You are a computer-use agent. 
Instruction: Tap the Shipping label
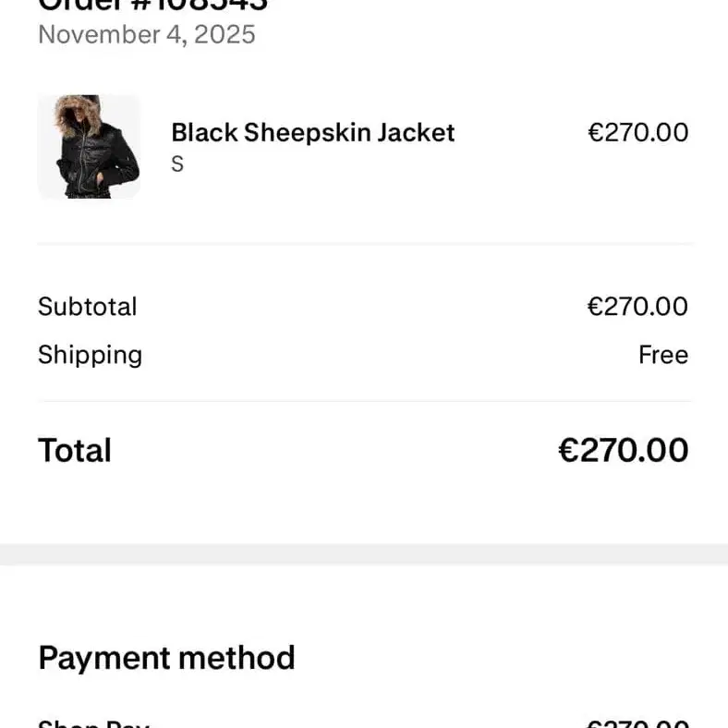pos(90,355)
